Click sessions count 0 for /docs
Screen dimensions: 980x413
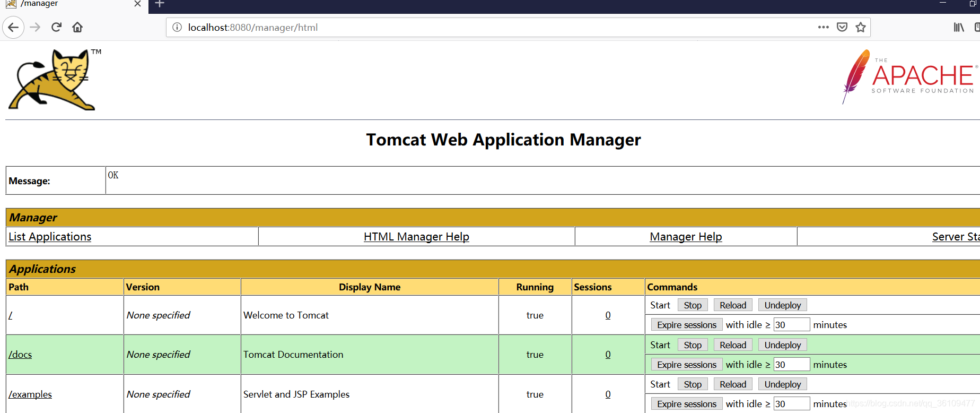pyautogui.click(x=608, y=355)
